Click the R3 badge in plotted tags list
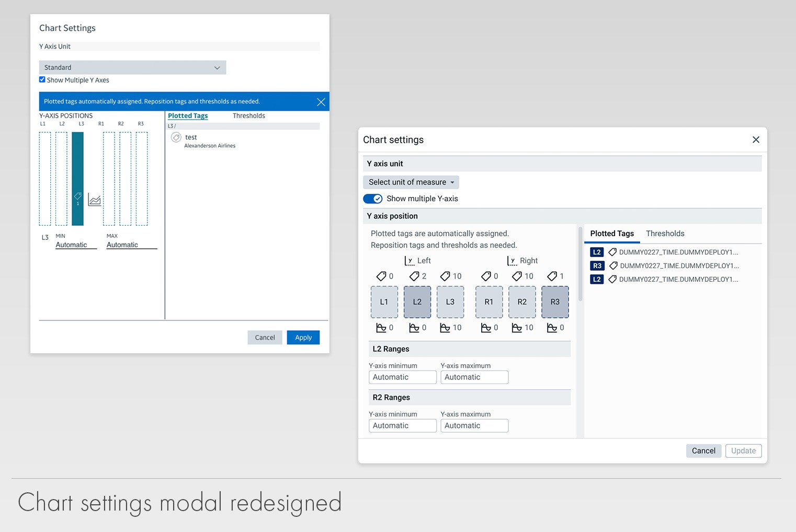Image resolution: width=796 pixels, height=532 pixels. 597,265
